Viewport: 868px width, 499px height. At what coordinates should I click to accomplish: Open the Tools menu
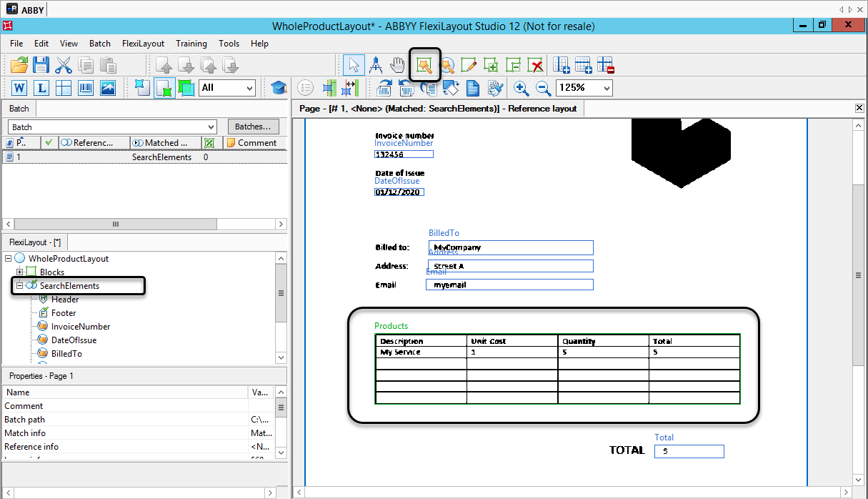tap(229, 44)
